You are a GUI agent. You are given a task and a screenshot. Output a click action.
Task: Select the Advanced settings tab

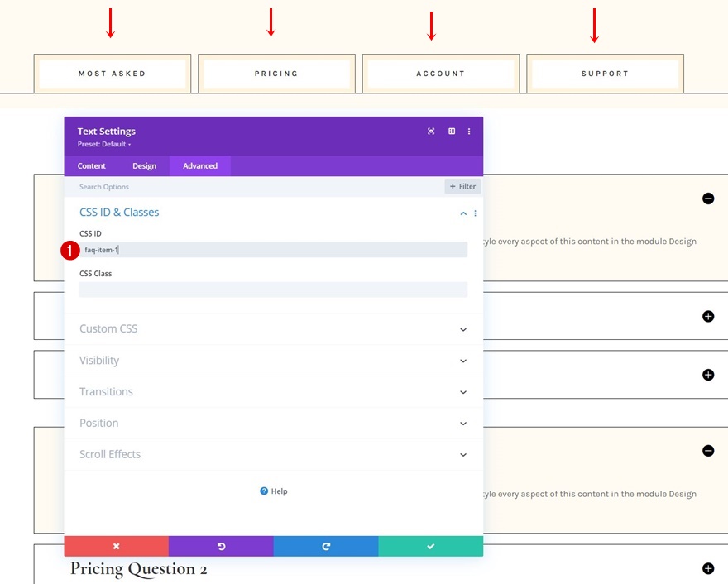[200, 165]
